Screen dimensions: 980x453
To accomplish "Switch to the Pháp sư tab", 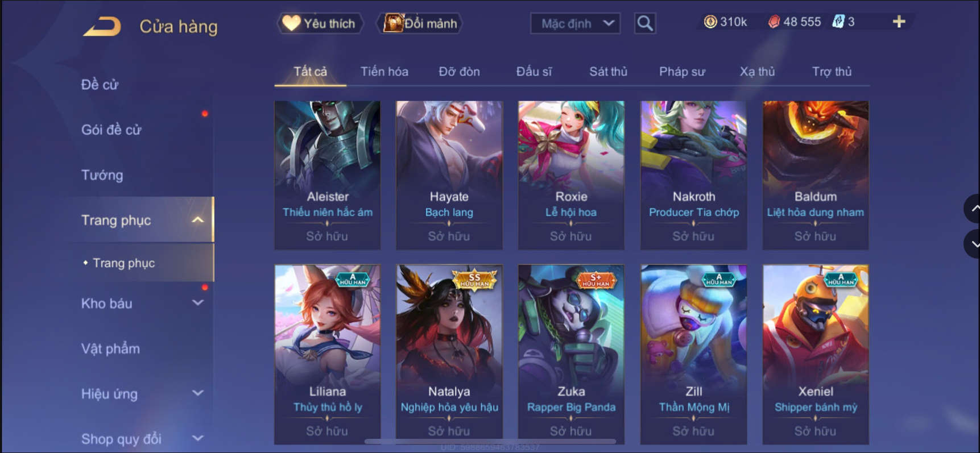I will coord(682,72).
